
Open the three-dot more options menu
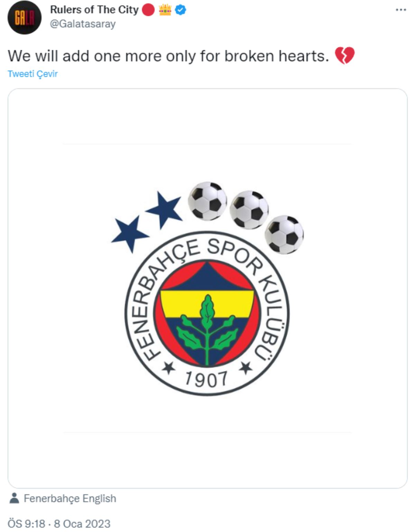click(400, 10)
